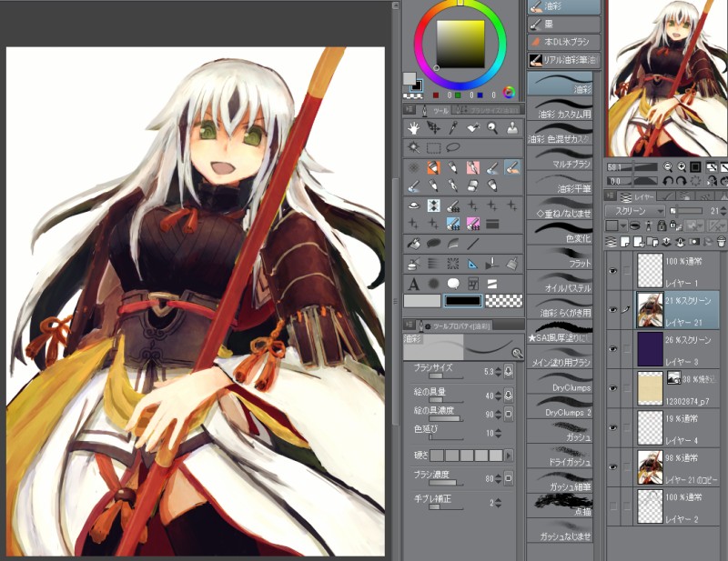Image resolution: width=728 pixels, height=561 pixels.
Task: Click the lock layer padlock icon
Action: click(662, 226)
